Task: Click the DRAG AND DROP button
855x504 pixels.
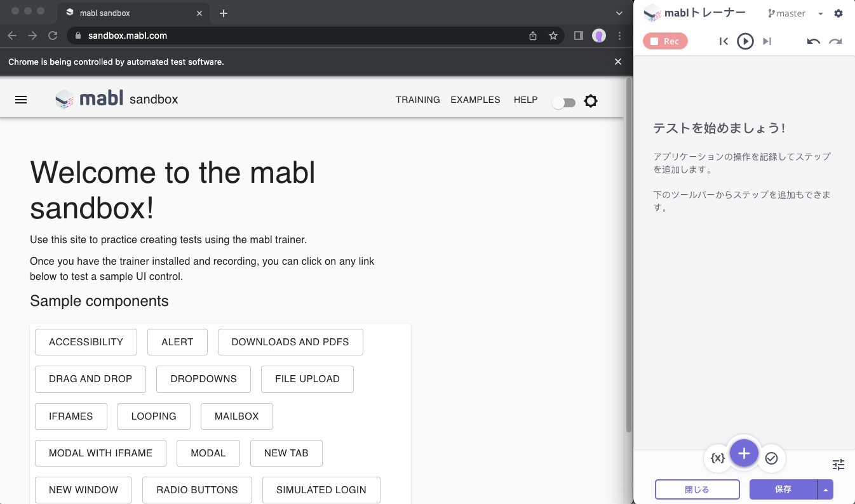Action: [90, 379]
